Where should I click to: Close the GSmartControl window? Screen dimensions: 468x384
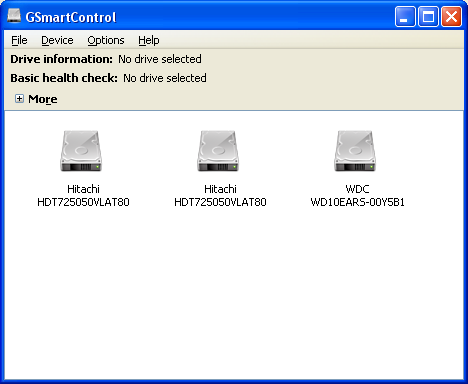click(451, 16)
